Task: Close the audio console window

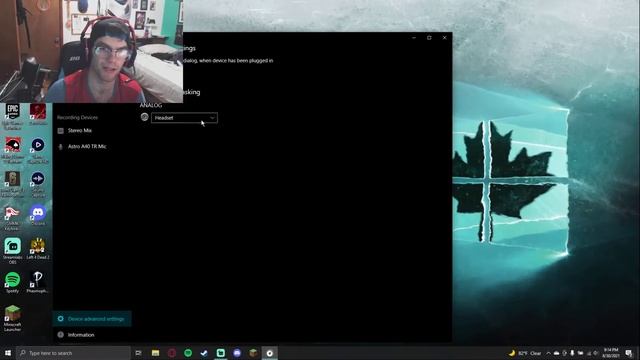Action: pyautogui.click(x=444, y=38)
